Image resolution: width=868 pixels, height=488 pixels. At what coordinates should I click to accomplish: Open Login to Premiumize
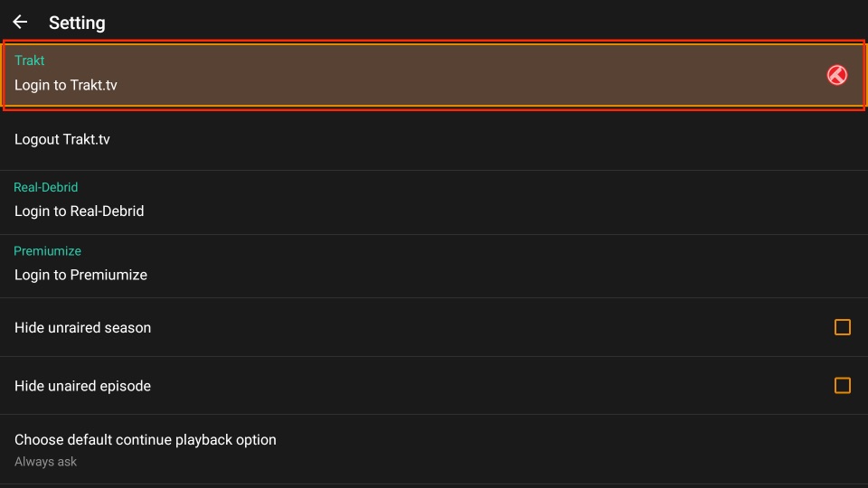tap(80, 275)
